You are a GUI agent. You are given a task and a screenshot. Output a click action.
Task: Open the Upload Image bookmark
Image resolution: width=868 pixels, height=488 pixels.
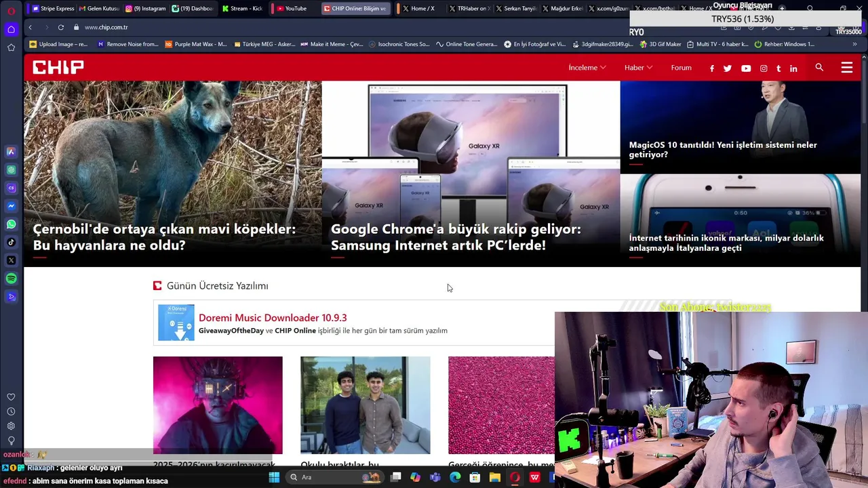(58, 44)
